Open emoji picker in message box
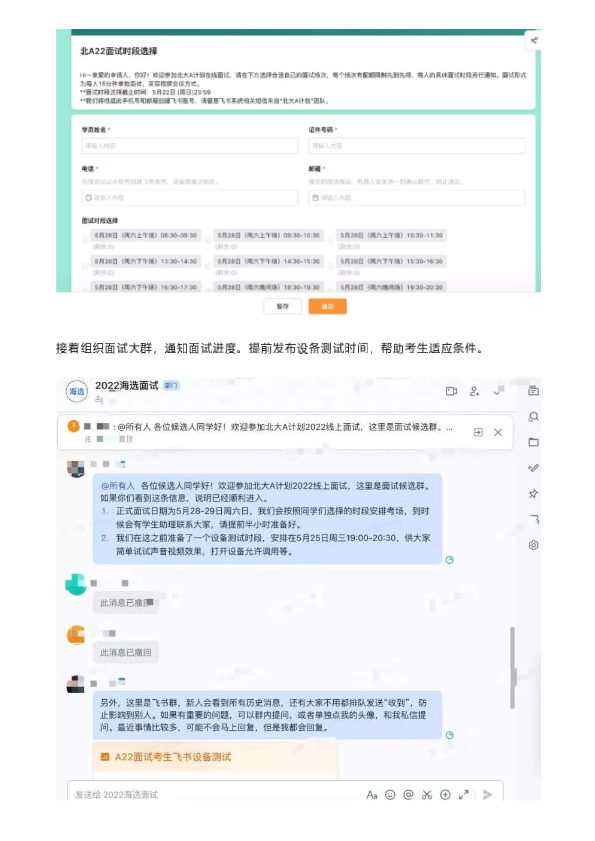The width and height of the screenshot is (595, 841). pyautogui.click(x=390, y=794)
